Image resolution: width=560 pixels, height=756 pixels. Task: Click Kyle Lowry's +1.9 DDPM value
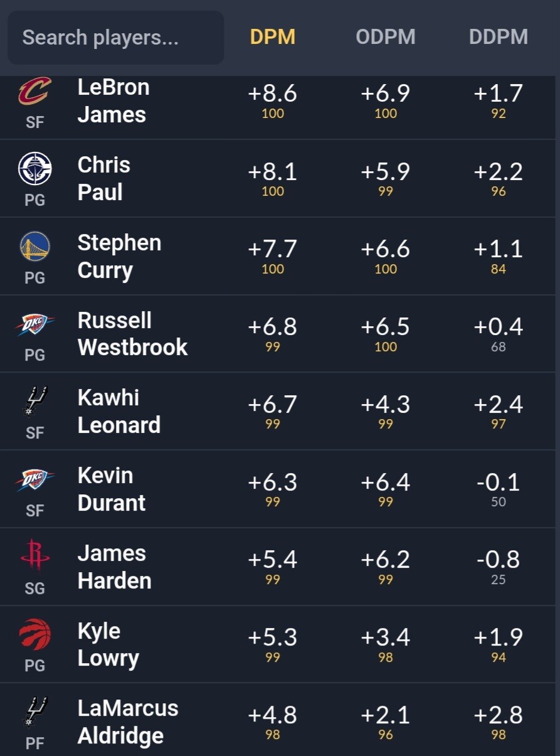coord(498,637)
